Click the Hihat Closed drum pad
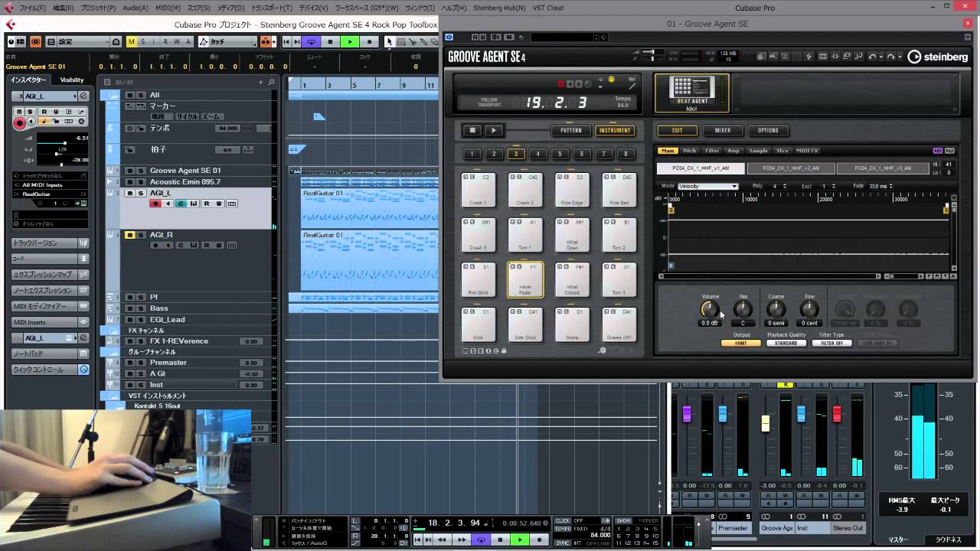 click(573, 279)
